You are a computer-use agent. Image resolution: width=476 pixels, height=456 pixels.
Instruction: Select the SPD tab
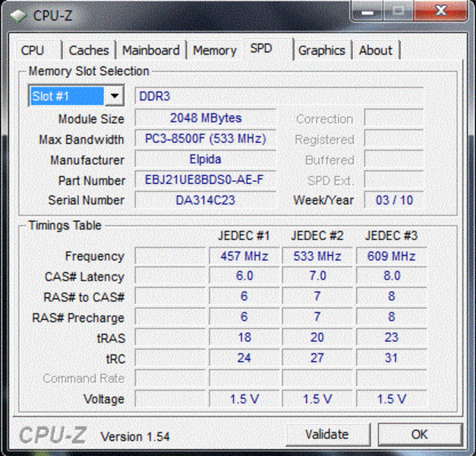[261, 49]
